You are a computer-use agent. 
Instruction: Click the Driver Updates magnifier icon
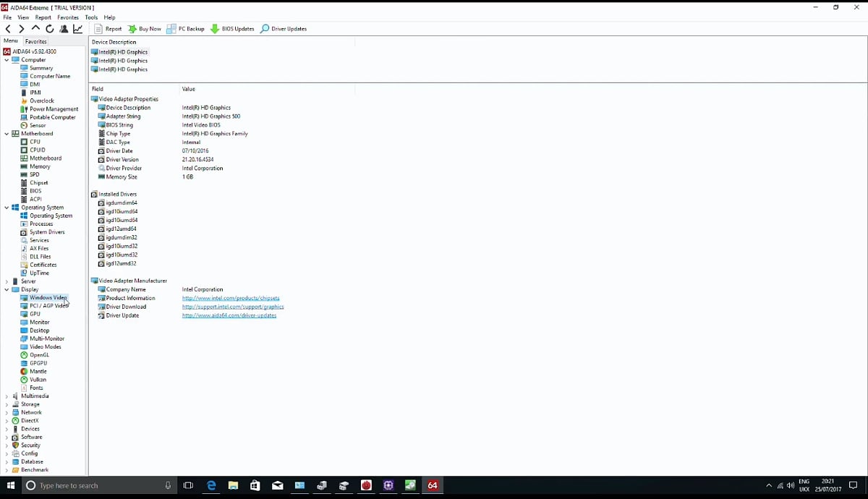[x=266, y=29]
